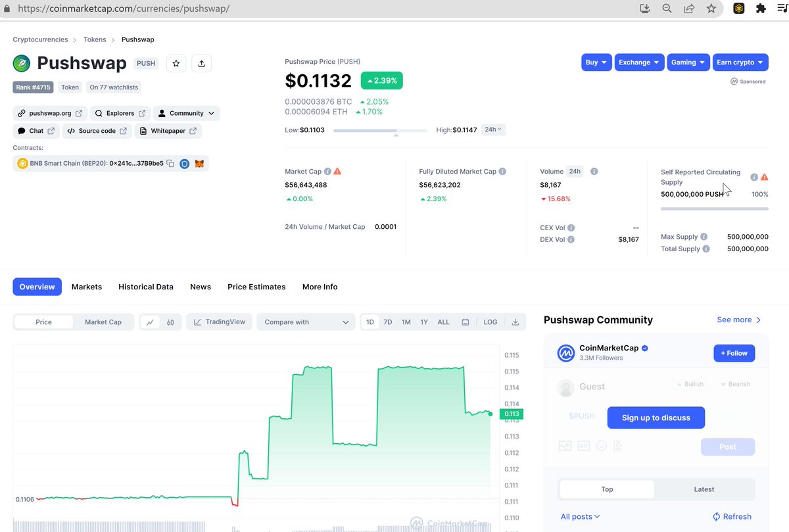789x532 pixels.
Task: Expand All posts filter
Action: (x=580, y=516)
